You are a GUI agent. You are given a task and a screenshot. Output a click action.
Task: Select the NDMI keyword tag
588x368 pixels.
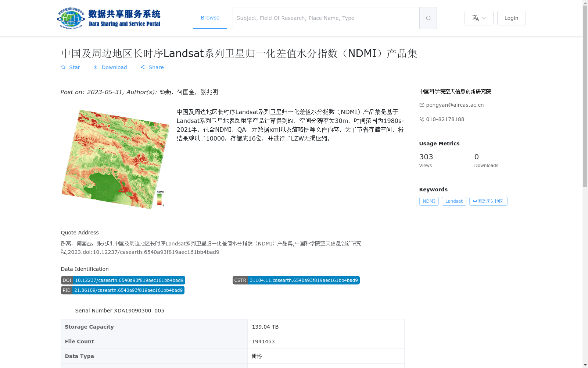pyautogui.click(x=429, y=201)
